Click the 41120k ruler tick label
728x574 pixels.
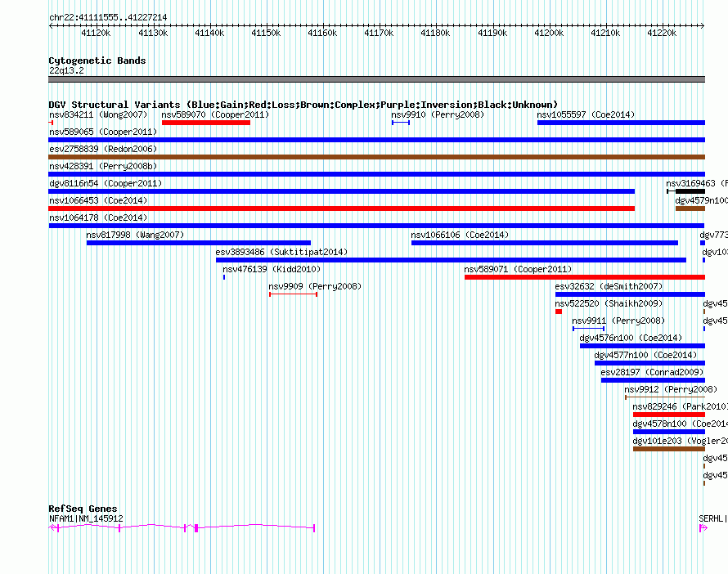[96, 33]
